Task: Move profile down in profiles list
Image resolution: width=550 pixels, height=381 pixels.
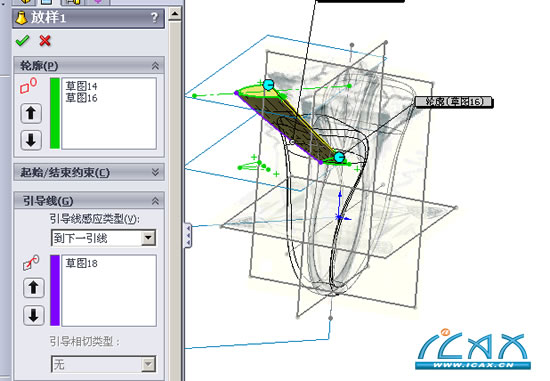Action: point(31,140)
